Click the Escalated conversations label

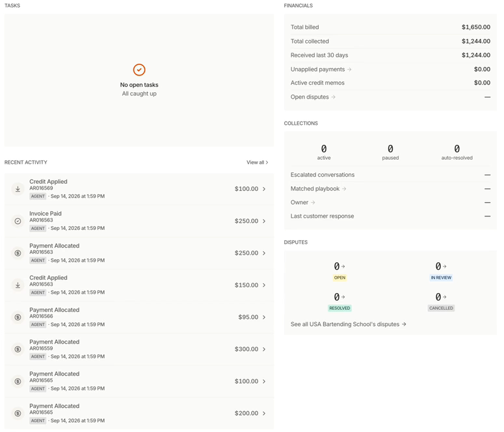point(323,175)
